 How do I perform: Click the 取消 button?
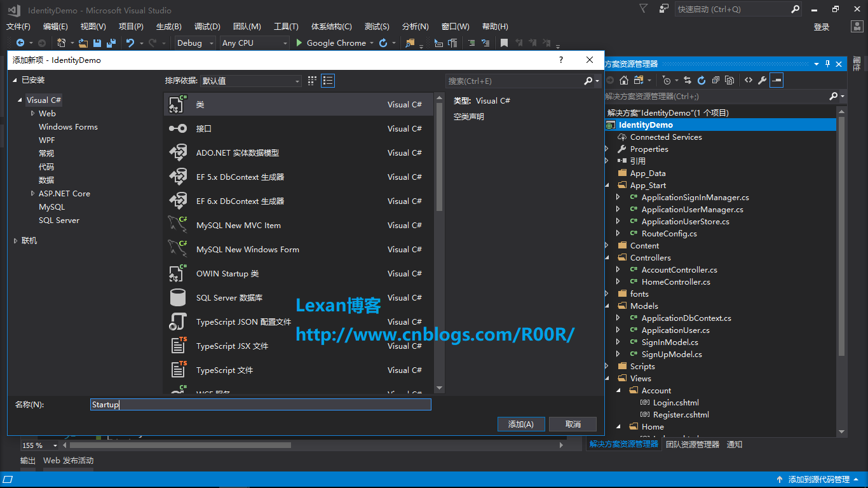573,424
